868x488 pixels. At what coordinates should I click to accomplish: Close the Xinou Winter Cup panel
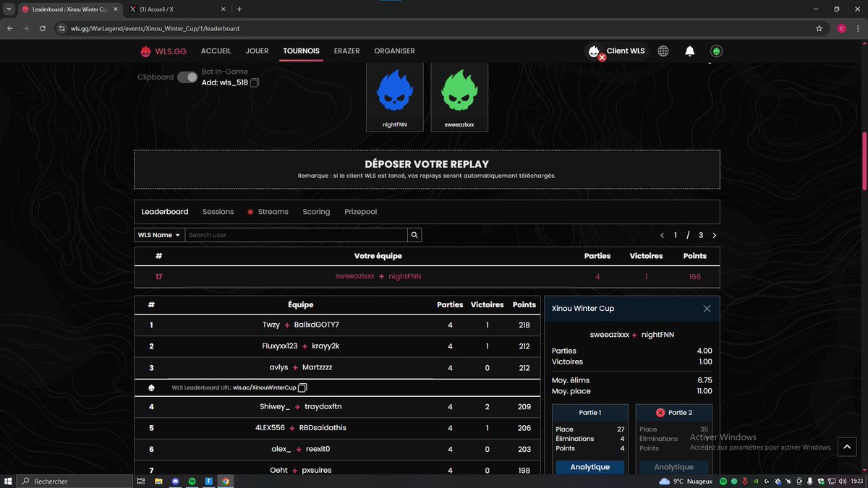point(707,309)
